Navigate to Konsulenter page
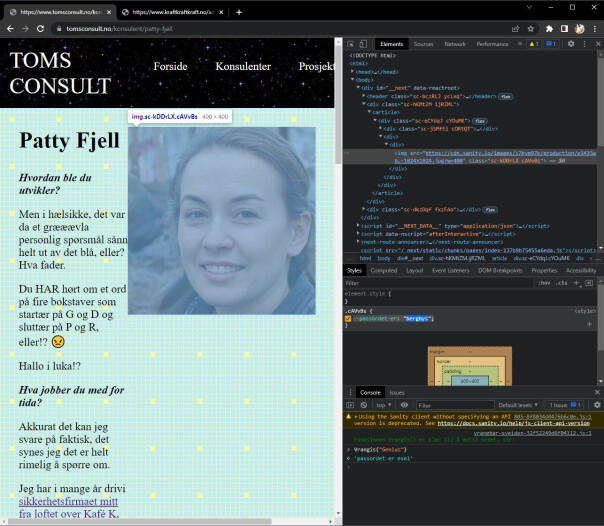Screen dimensions: 604x526 (x=243, y=66)
